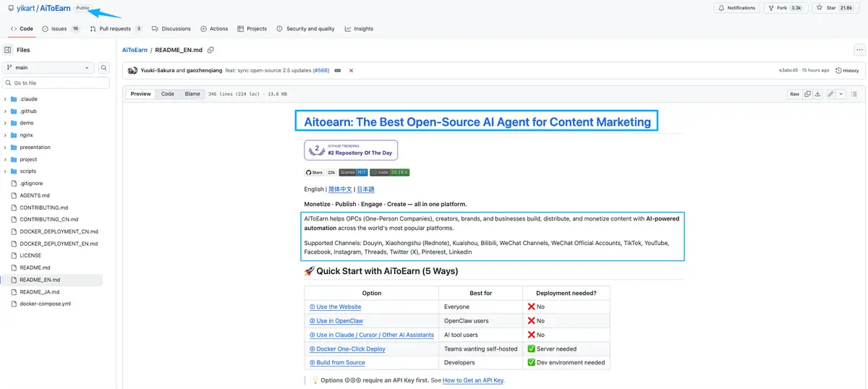Click AiToEarn breadcrumb link
Viewport: 868px width, 389px height.
(x=135, y=50)
